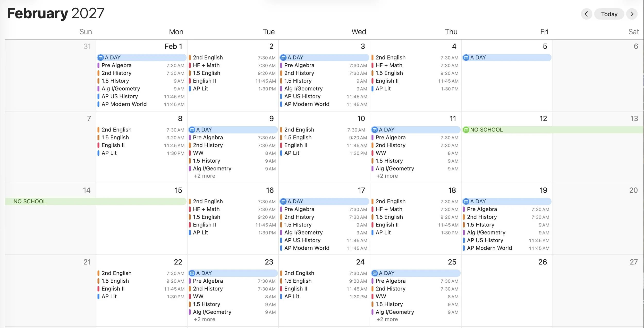
Task: Click calendar icon of A DAY on Feb 3
Action: coord(283,58)
